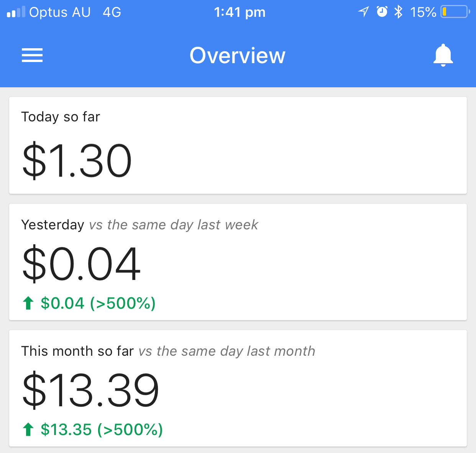Image resolution: width=476 pixels, height=453 pixels.
Task: Tap the battery indicator icon
Action: 455,12
